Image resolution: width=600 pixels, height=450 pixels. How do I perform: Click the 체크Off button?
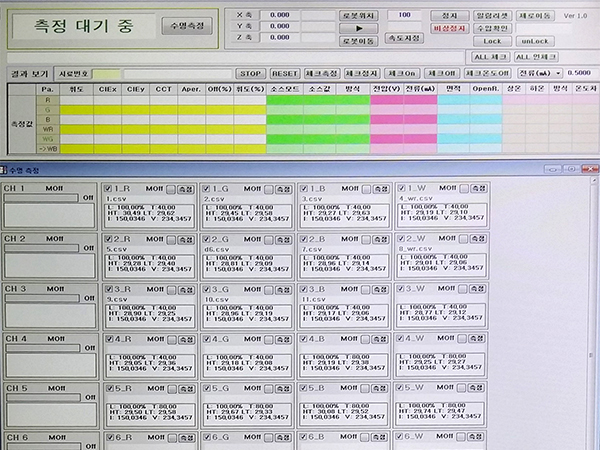click(442, 73)
